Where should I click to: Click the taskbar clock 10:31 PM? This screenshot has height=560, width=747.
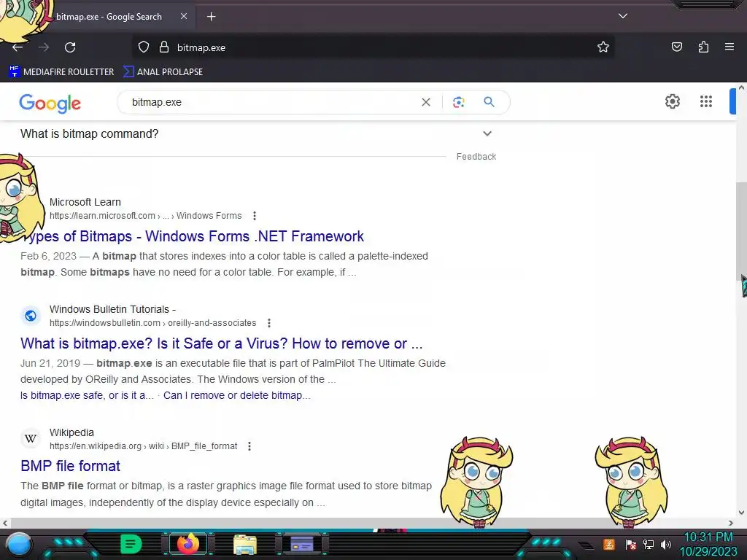[708, 537]
